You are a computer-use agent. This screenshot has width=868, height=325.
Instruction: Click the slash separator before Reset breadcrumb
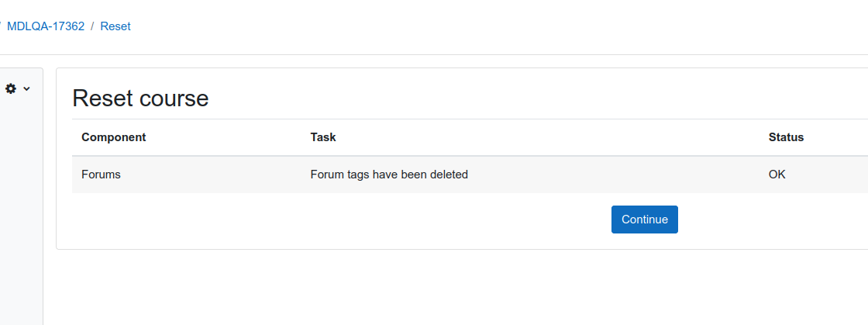(92, 26)
